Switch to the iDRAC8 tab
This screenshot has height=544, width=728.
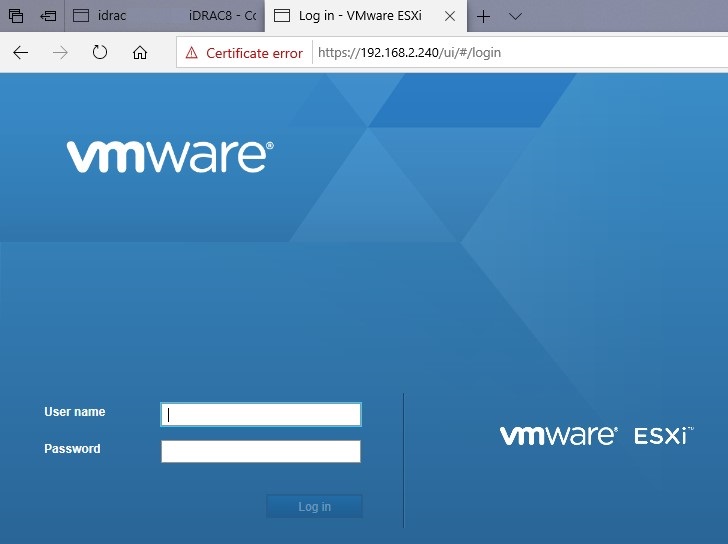223,16
